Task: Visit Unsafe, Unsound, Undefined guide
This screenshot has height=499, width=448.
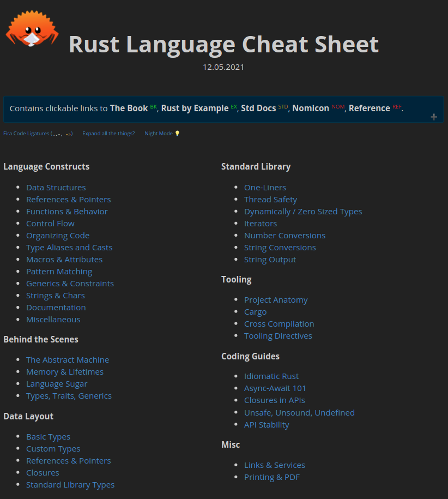Action: [x=299, y=413]
